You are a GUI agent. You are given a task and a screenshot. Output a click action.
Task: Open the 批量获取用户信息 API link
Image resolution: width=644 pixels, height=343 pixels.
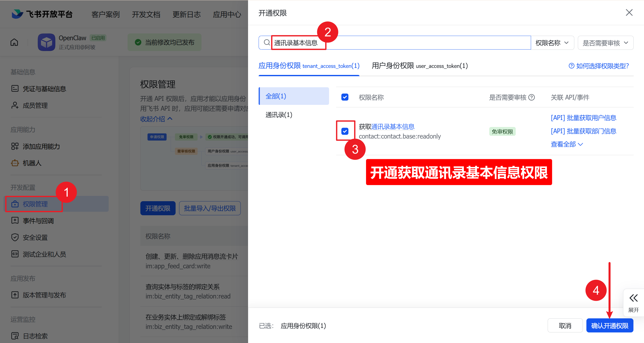pos(583,118)
